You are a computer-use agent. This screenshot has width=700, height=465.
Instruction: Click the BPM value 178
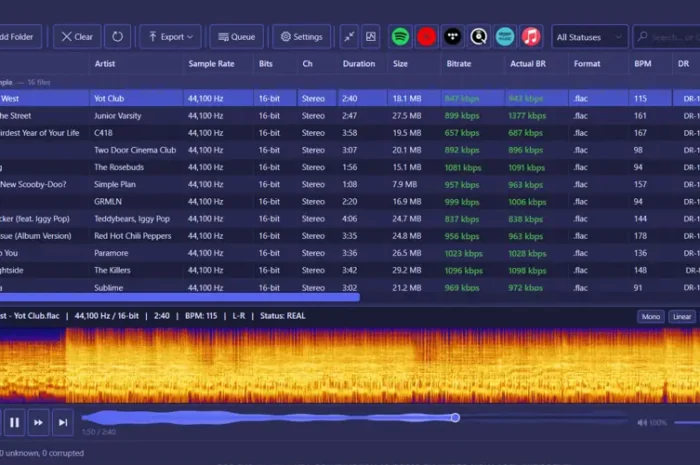(x=640, y=236)
